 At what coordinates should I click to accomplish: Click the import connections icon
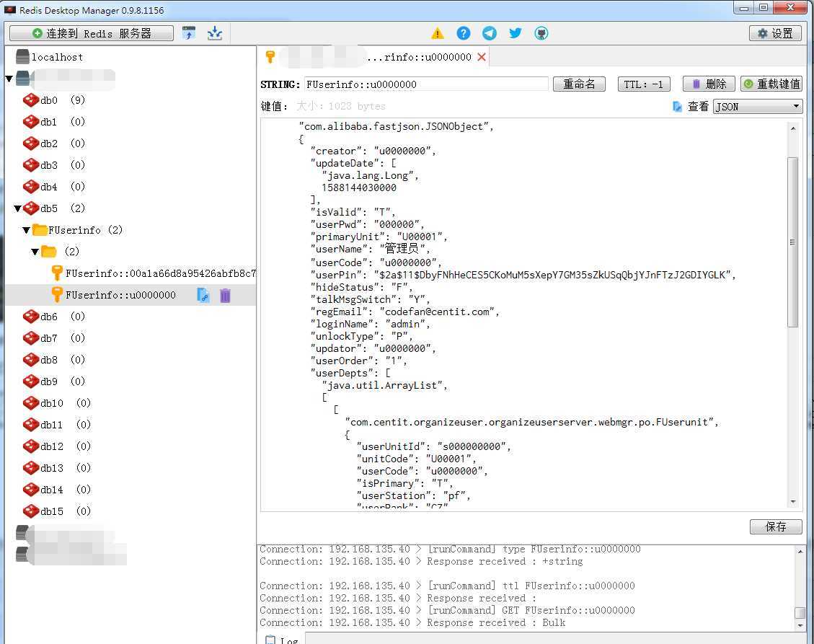click(x=189, y=33)
